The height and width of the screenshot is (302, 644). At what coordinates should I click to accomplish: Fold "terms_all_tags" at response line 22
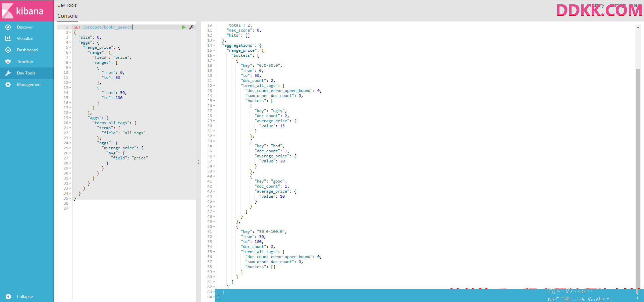[214, 86]
